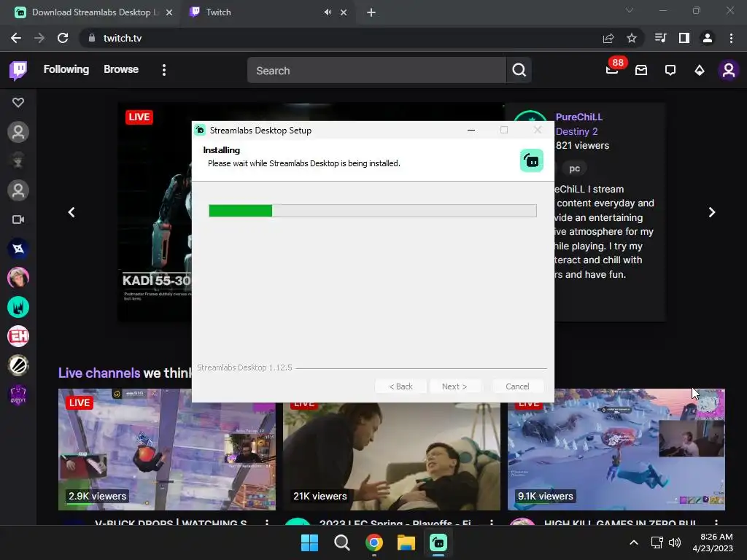The image size is (747, 560).
Task: Select the striped circle channel avatar in sidebar
Action: pos(18,366)
